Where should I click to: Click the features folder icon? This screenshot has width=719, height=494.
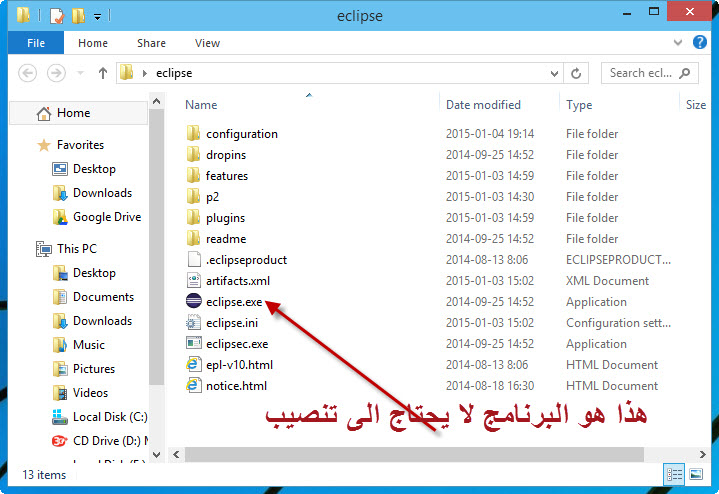coord(194,175)
